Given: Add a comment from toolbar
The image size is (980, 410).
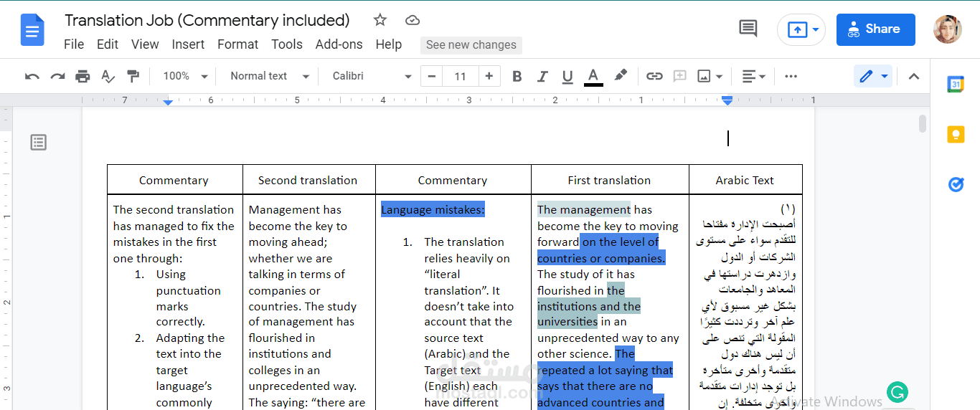Looking at the screenshot, I should point(679,76).
